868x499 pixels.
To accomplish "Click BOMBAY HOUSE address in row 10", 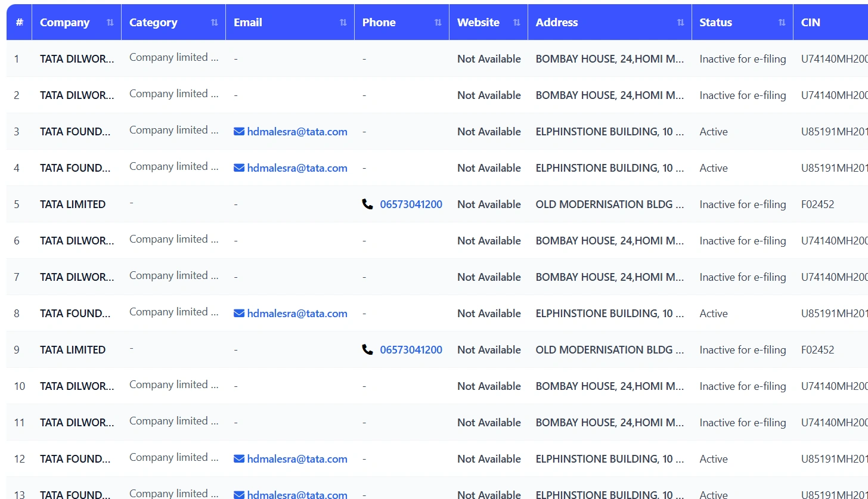I will [610, 386].
